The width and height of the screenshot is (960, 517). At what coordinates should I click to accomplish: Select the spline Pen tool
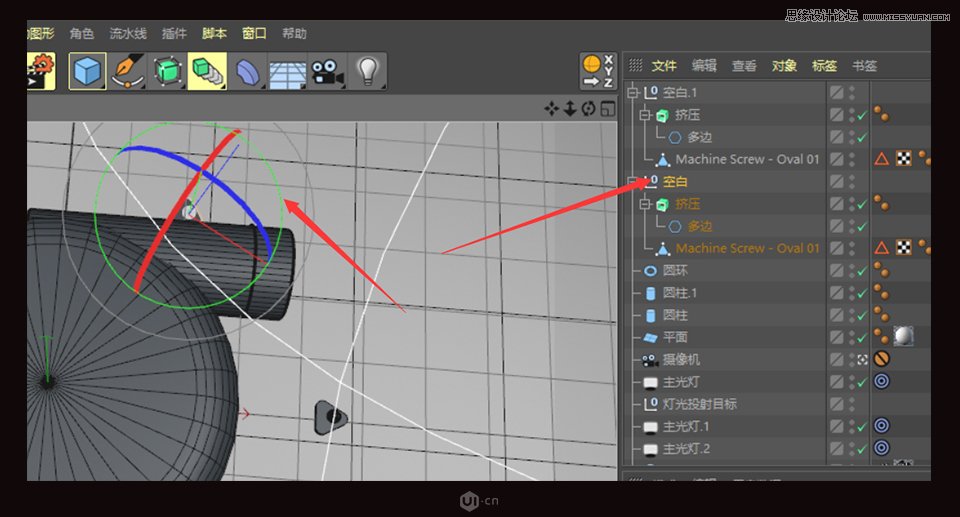click(127, 71)
